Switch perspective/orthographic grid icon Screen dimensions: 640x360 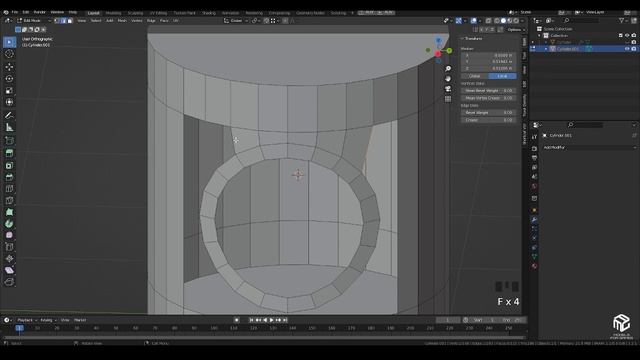[x=448, y=99]
